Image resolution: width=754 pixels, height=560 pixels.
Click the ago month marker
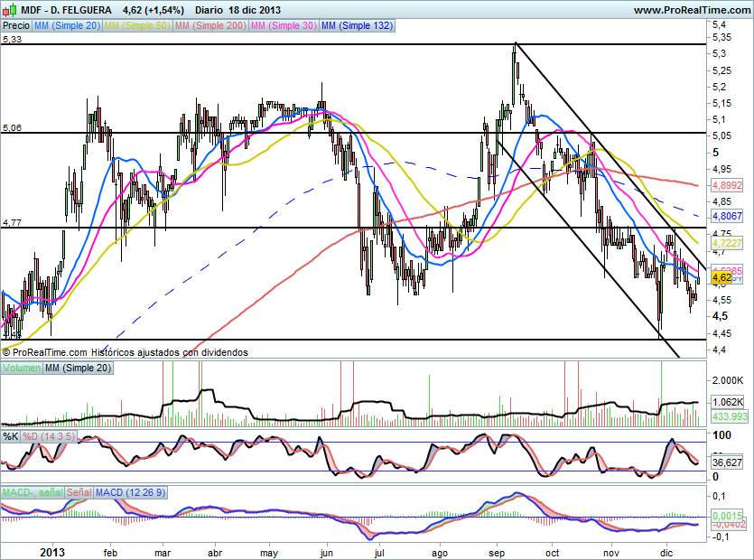(x=440, y=554)
